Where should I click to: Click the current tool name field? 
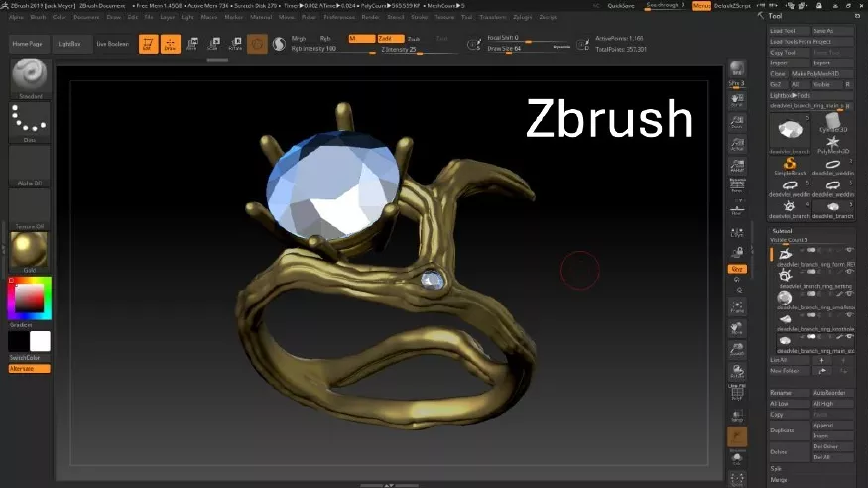(808, 106)
